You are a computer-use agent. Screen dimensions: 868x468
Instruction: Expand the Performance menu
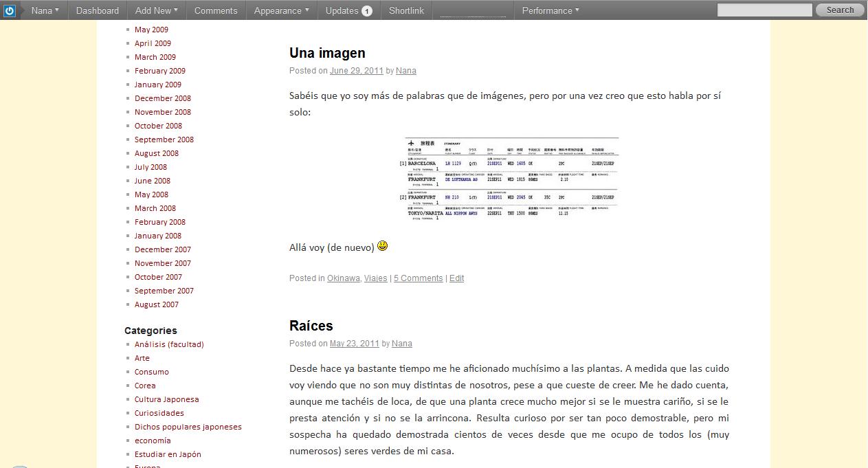(550, 10)
